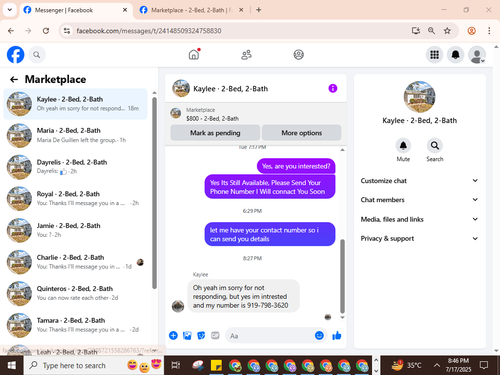Open emoji picker in message box

pyautogui.click(x=319, y=335)
